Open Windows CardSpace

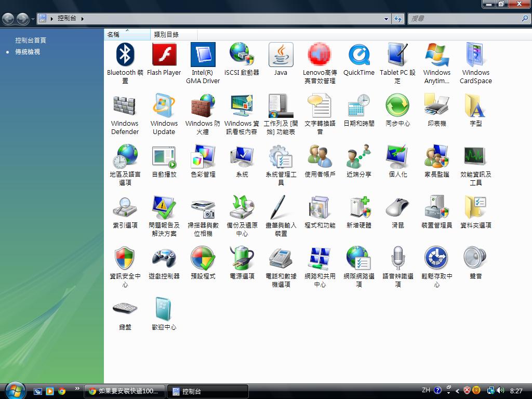click(x=476, y=63)
